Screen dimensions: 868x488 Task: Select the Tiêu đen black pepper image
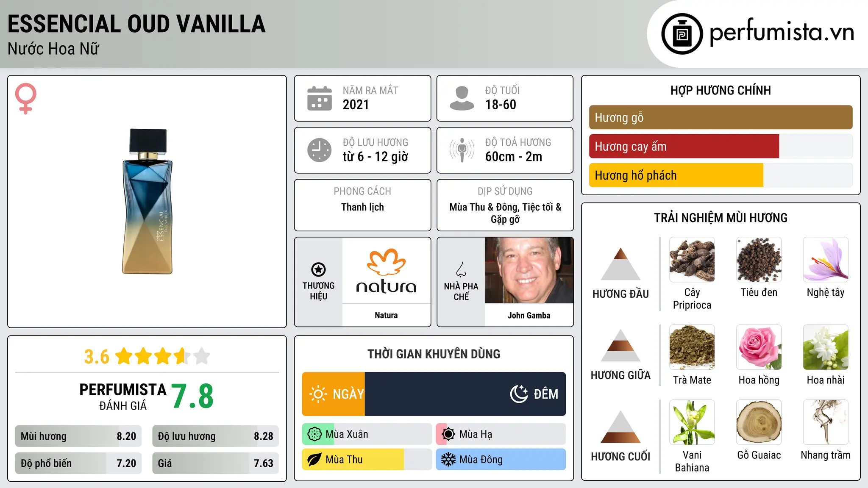759,260
